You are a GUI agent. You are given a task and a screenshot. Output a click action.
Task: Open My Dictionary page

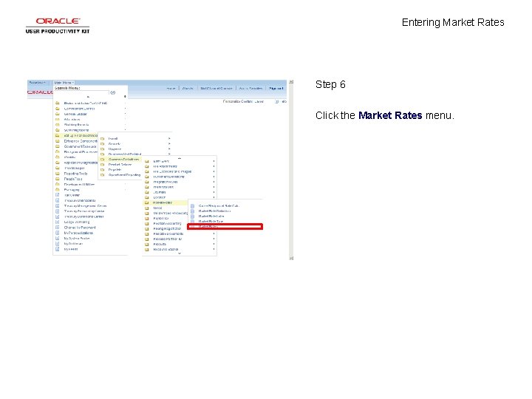(73, 244)
